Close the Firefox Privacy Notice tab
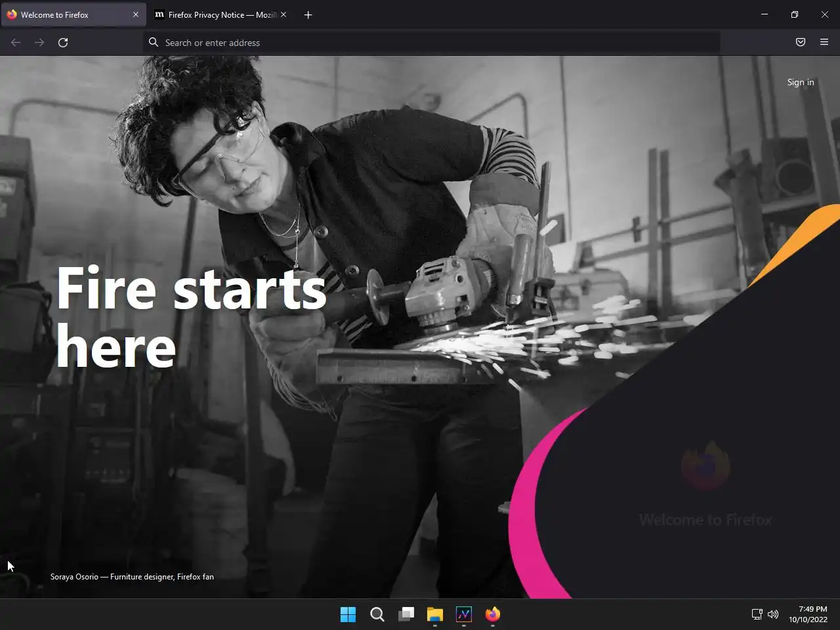Viewport: 840px width, 630px height. [283, 14]
